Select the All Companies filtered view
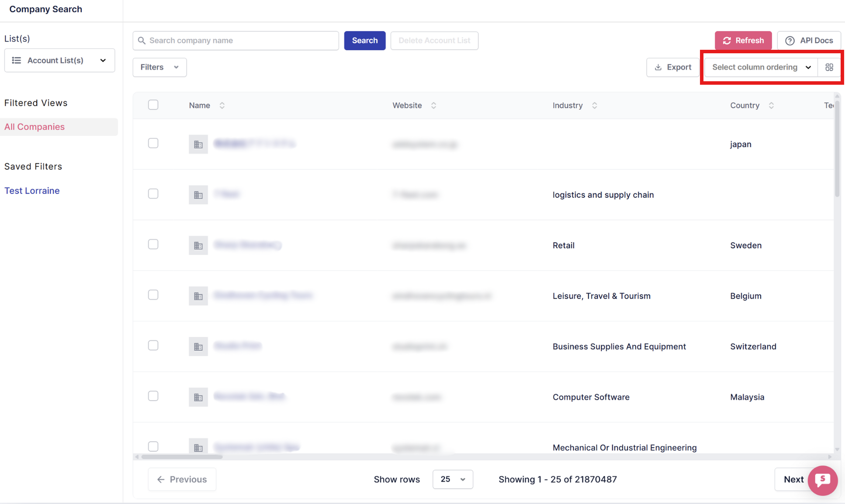 pyautogui.click(x=35, y=127)
